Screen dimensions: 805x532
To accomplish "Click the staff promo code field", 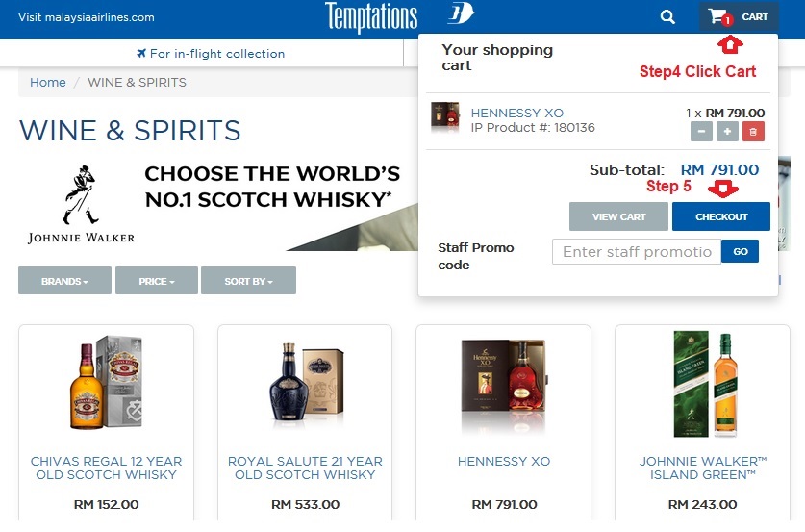I will 637,252.
